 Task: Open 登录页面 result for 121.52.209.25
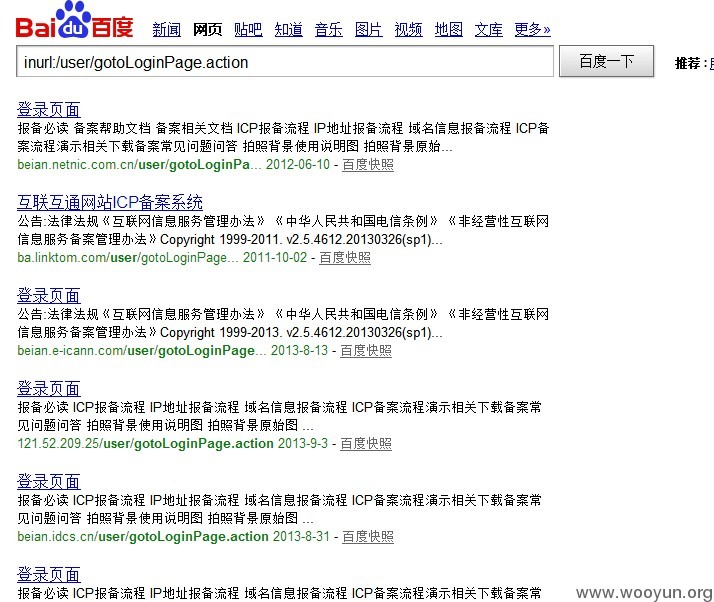(x=49, y=388)
